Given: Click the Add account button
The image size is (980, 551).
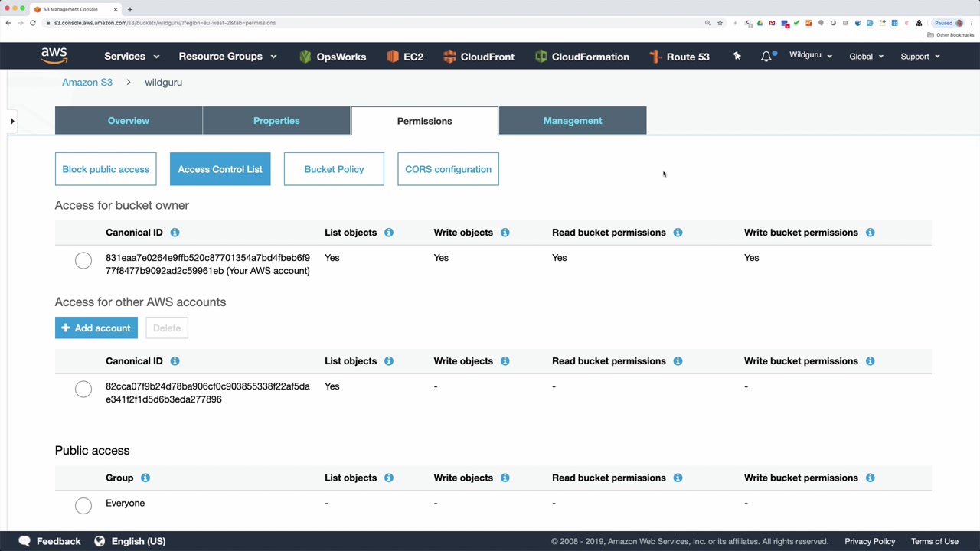Looking at the screenshot, I should tap(96, 328).
